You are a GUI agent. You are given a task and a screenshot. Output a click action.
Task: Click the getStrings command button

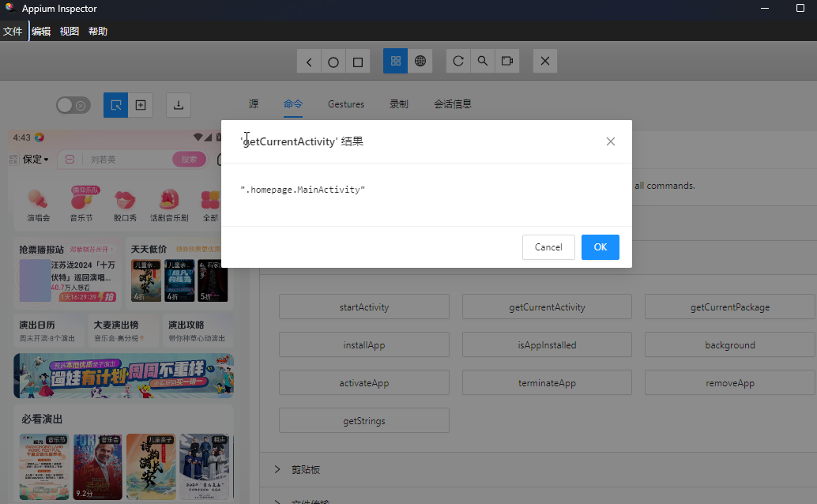point(364,420)
